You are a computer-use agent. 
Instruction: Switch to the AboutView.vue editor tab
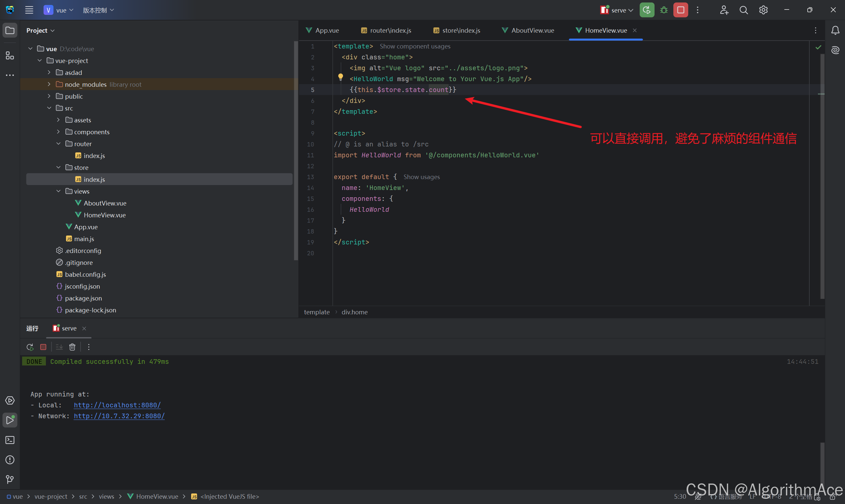tap(532, 30)
